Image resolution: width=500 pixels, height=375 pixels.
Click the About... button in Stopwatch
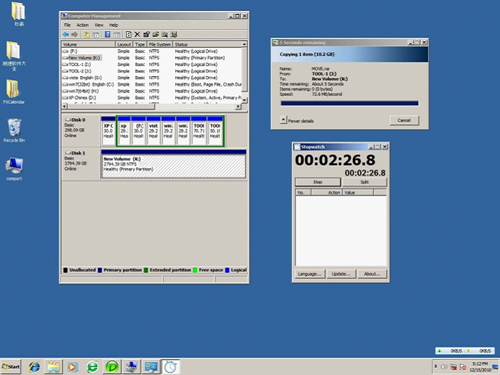tap(372, 274)
